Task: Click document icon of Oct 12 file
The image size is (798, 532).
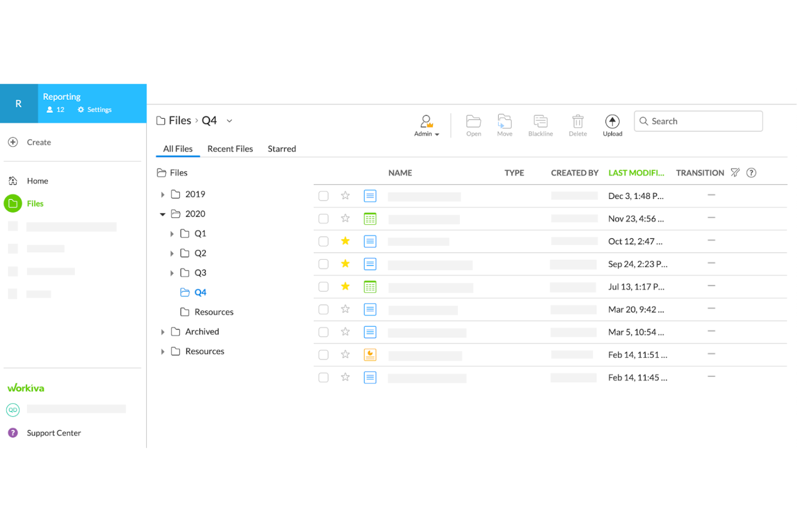Action: coord(370,241)
